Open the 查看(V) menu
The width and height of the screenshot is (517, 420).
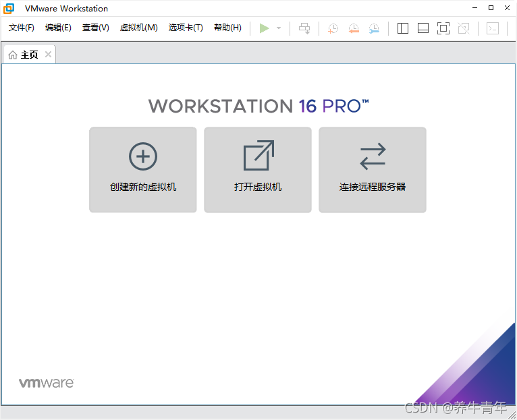click(x=96, y=28)
